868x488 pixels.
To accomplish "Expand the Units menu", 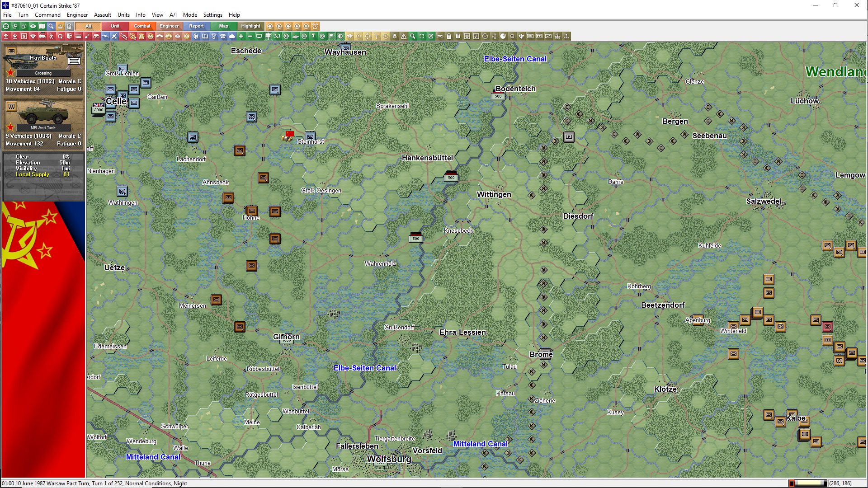I will [123, 14].
